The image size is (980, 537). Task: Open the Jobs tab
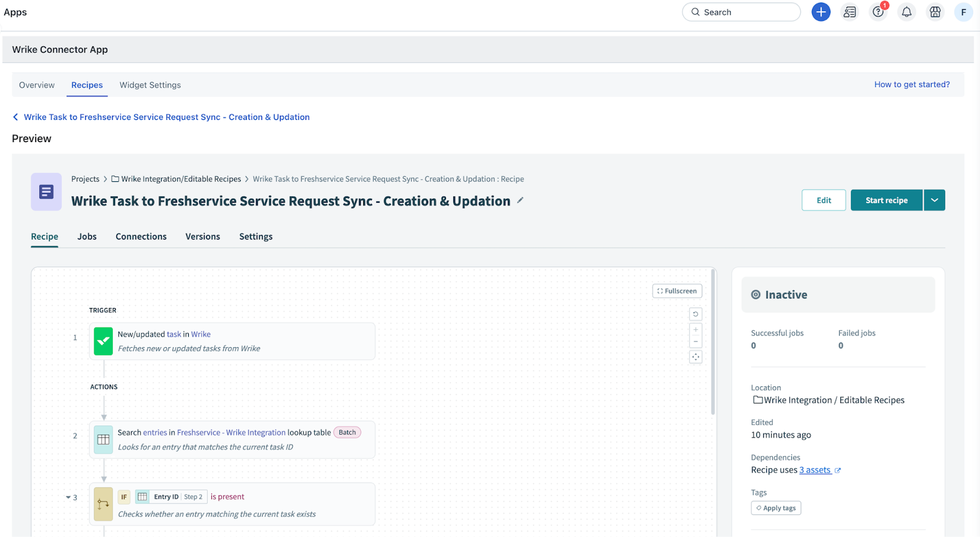87,236
